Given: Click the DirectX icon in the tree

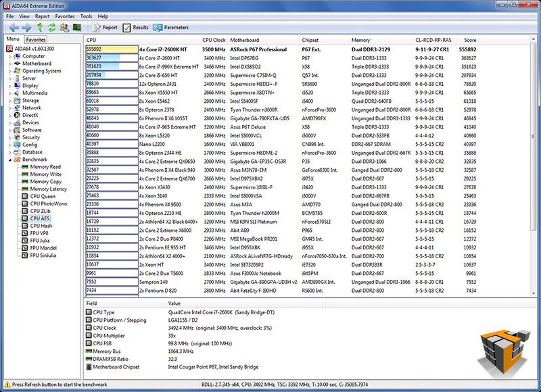Looking at the screenshot, I should coord(18,115).
